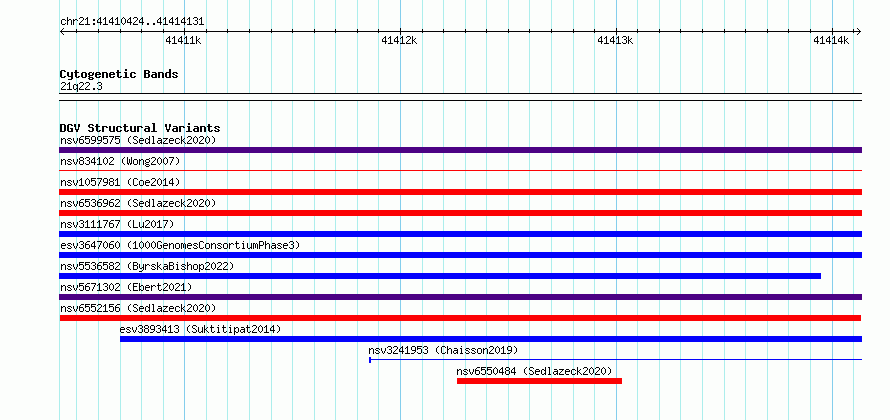Open the nsv3111767 (Lu2017) variant label
Image resolution: width=890 pixels, height=420 pixels.
[x=117, y=224]
